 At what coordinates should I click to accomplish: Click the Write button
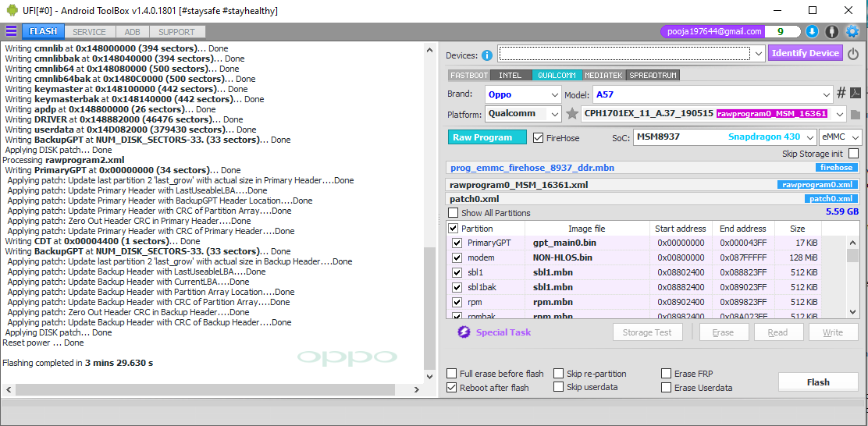(833, 332)
